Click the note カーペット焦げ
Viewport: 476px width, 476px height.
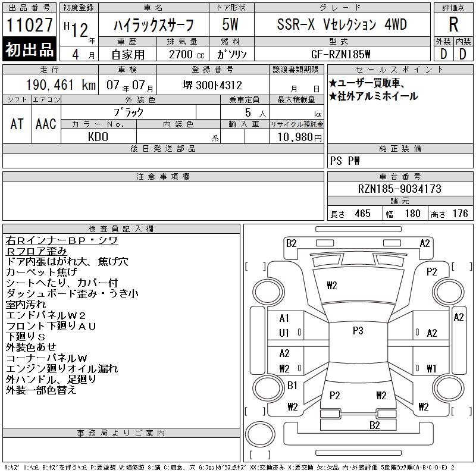pos(41,273)
